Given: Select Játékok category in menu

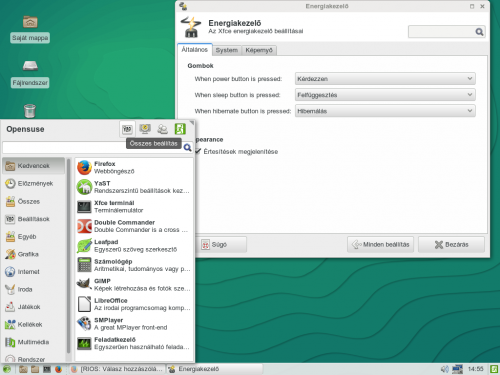Looking at the screenshot, I should (x=34, y=307).
